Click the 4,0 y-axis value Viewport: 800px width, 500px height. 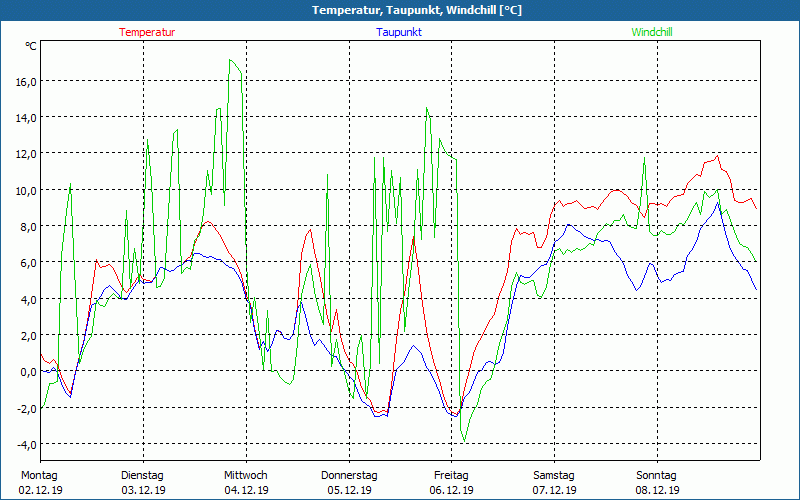pyautogui.click(x=29, y=299)
